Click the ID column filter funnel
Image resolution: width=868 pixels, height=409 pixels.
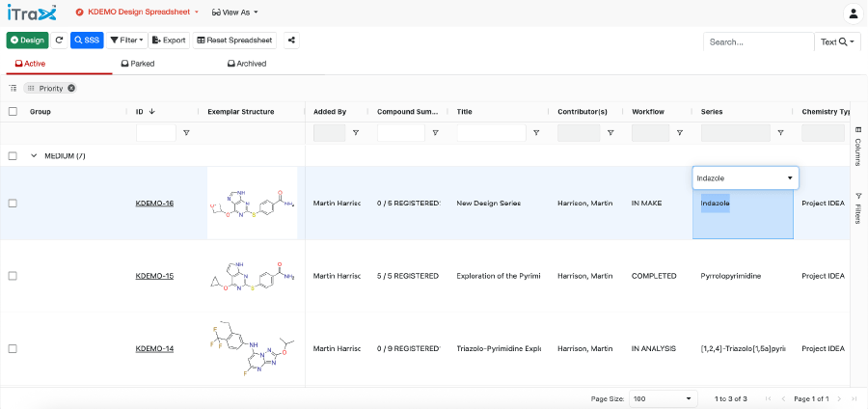(186, 133)
